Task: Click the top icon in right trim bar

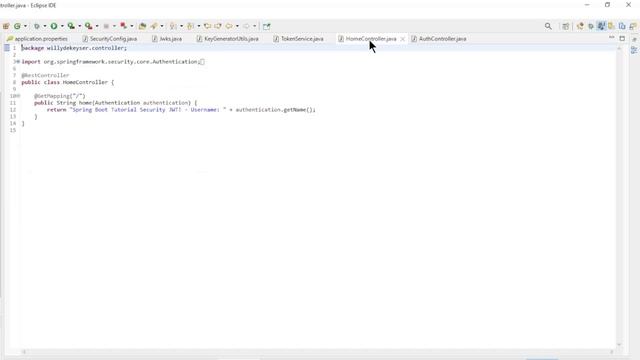Action: tap(634, 39)
